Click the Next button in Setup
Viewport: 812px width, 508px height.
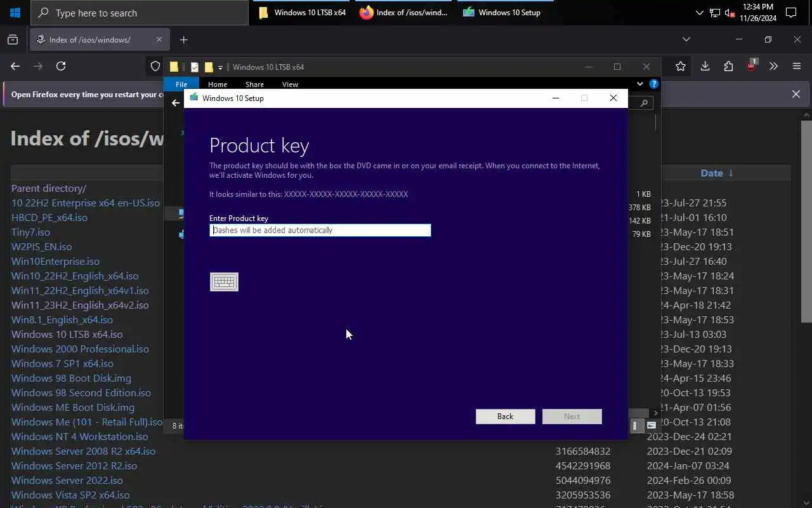point(572,417)
